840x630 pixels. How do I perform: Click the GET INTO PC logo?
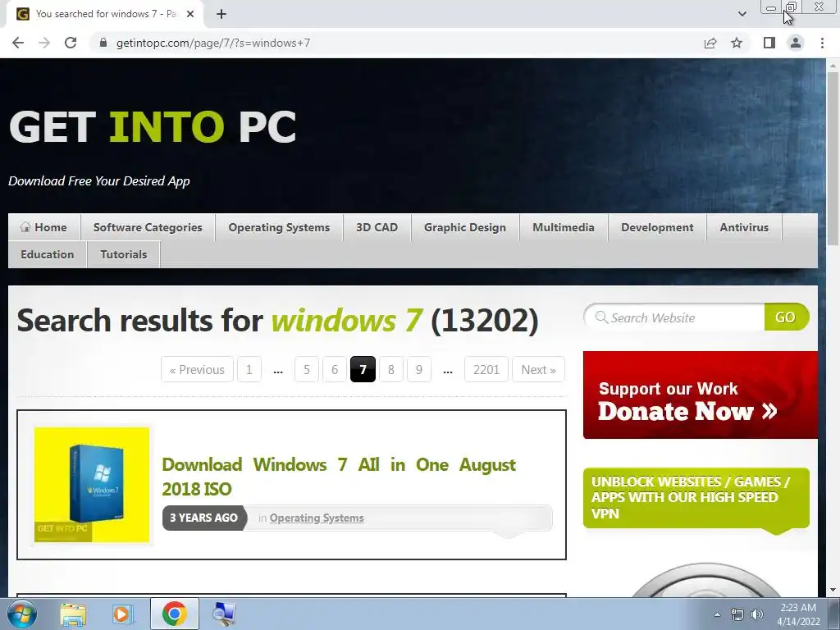[153, 127]
